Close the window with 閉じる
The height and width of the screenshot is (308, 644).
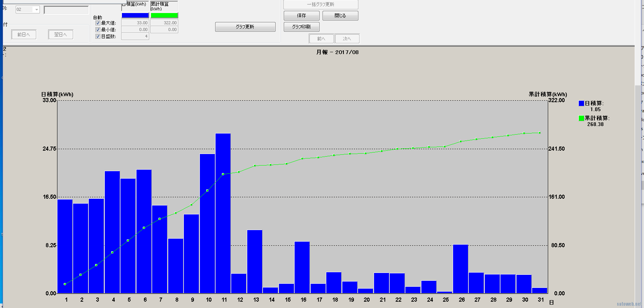coord(340,16)
